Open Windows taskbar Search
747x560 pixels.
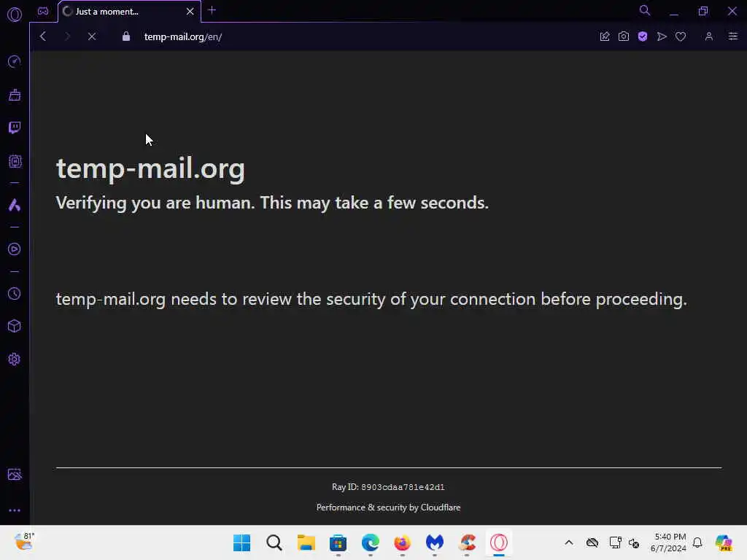274,542
